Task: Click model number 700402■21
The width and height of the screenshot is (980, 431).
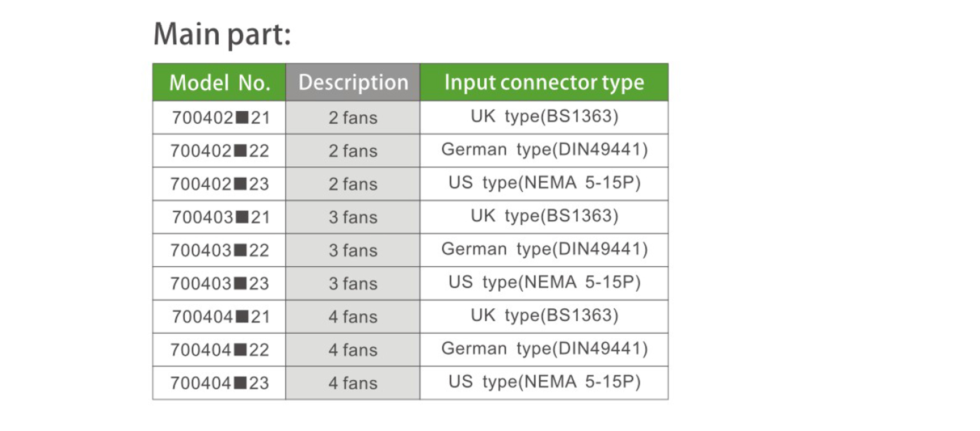Action: (221, 118)
